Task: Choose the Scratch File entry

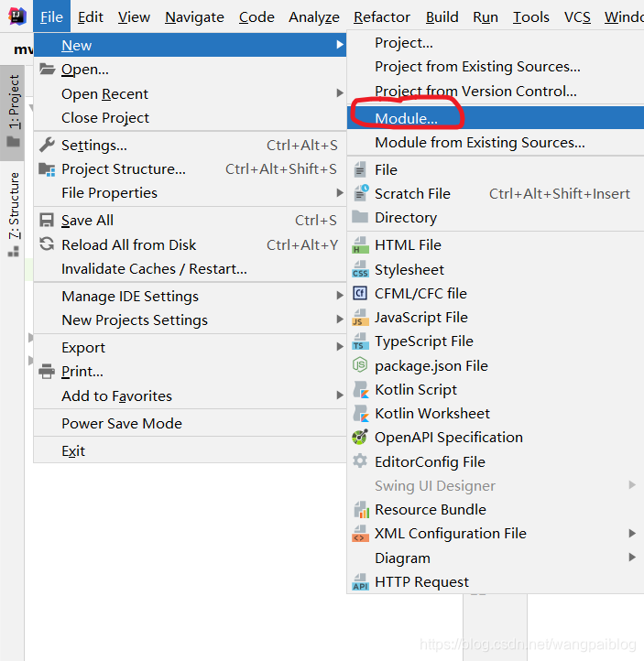Action: 496,193
